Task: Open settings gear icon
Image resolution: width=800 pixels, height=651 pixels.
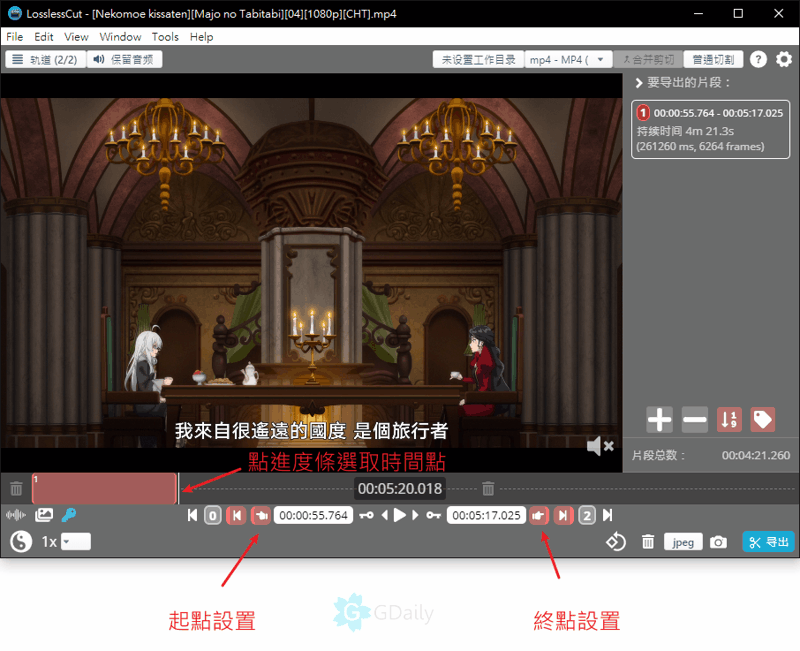Action: click(x=784, y=59)
